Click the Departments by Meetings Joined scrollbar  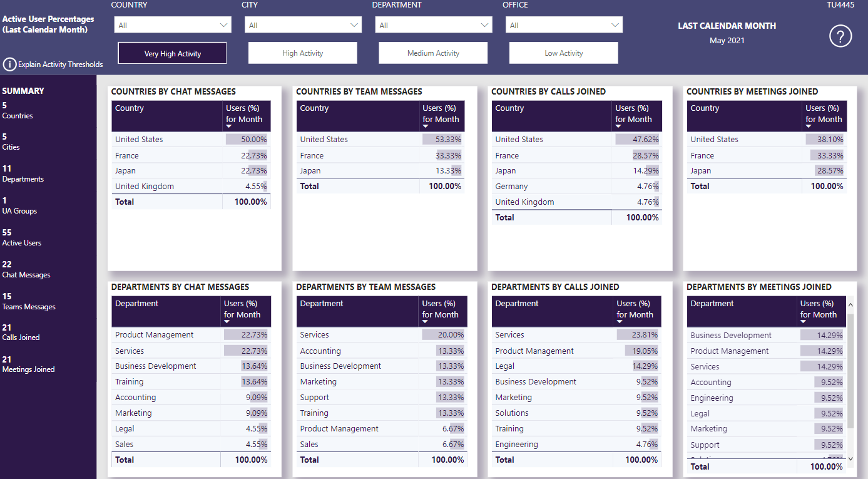point(850,373)
